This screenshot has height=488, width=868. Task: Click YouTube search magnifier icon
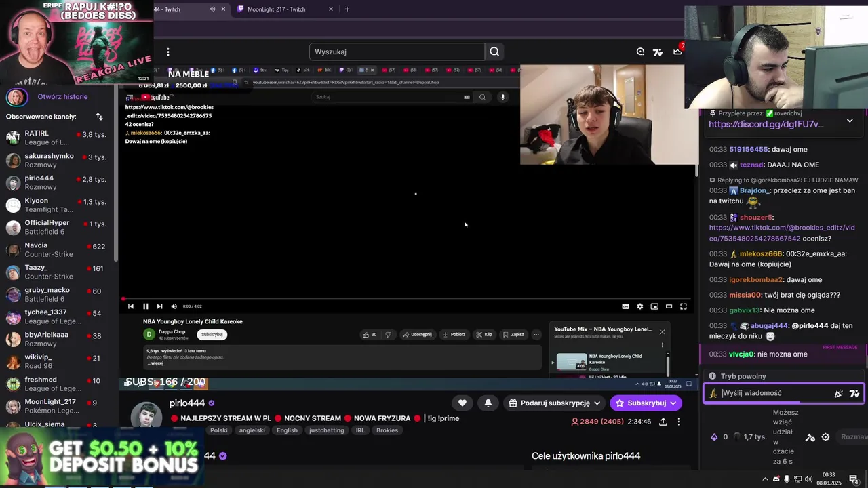point(482,97)
